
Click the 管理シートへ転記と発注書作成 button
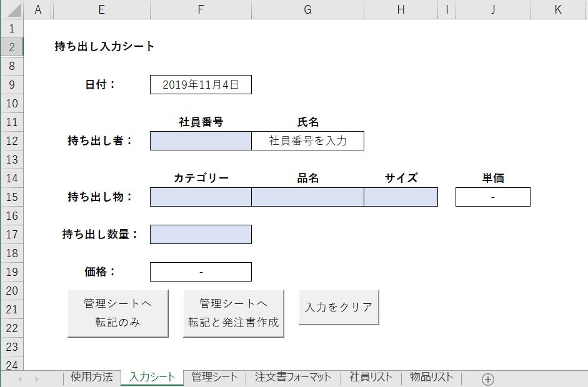click(x=233, y=313)
